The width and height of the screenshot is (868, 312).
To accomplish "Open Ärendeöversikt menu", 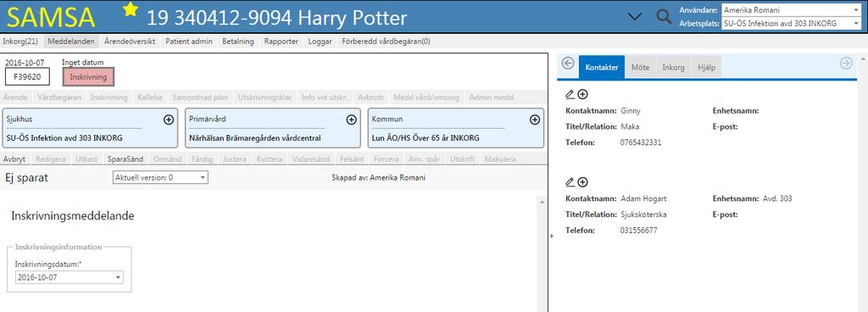I will [130, 41].
